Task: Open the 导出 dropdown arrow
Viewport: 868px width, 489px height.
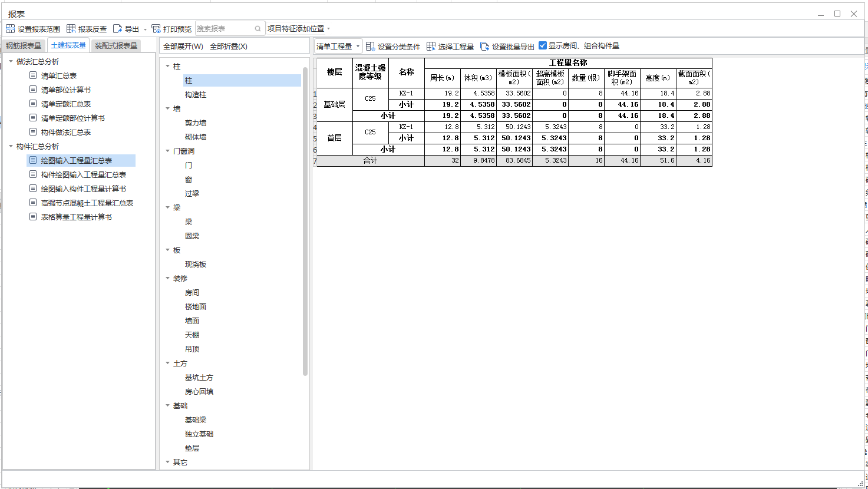Action: (x=145, y=29)
